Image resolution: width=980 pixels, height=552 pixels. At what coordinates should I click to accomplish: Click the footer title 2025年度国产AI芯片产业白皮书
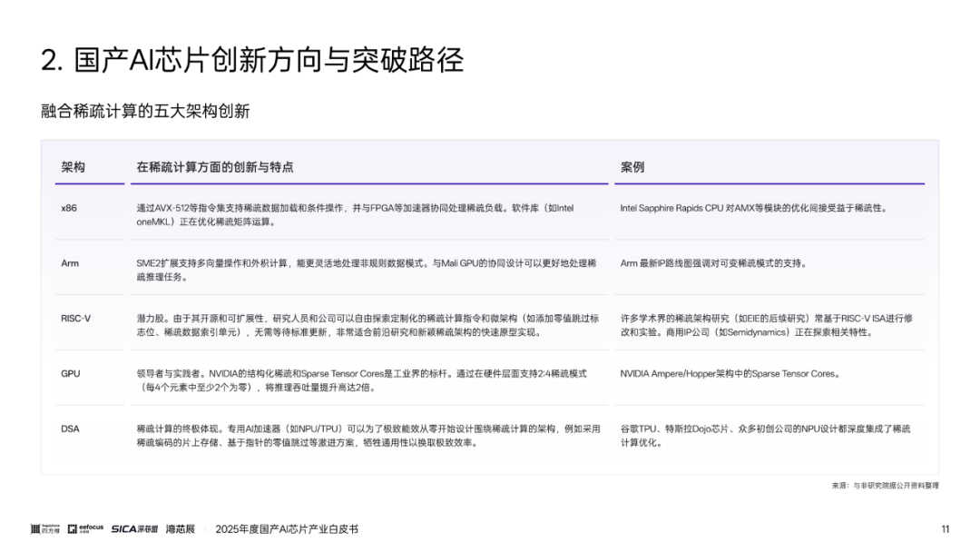[287, 529]
